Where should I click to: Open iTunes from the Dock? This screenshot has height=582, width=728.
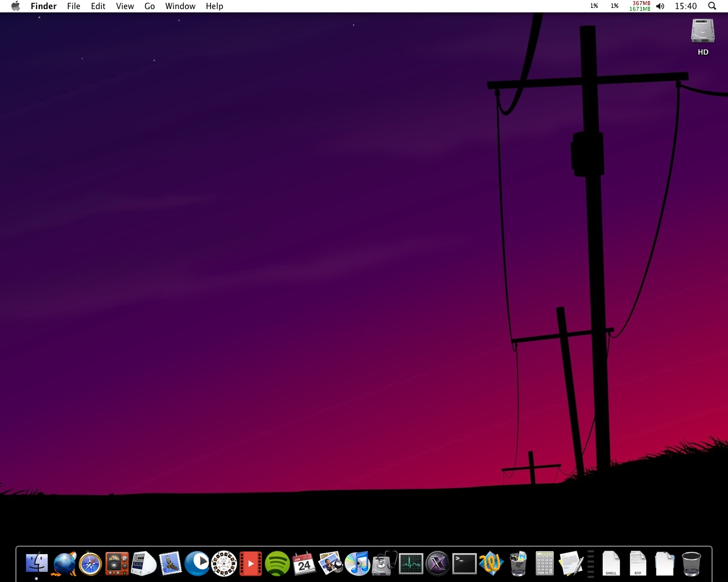[x=357, y=564]
